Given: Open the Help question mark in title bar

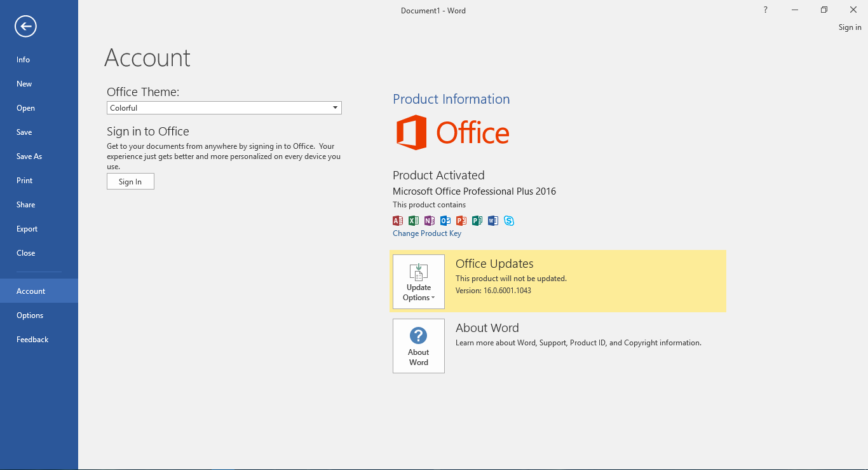Looking at the screenshot, I should (x=766, y=10).
